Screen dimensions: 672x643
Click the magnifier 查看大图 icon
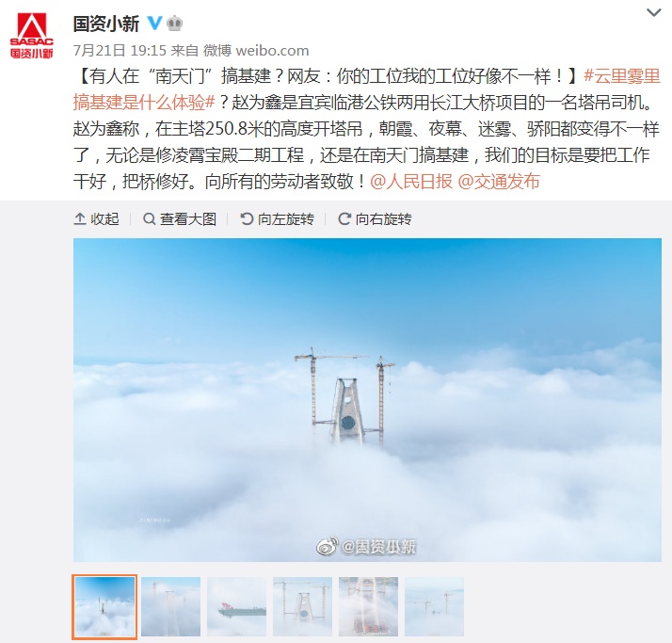click(149, 219)
